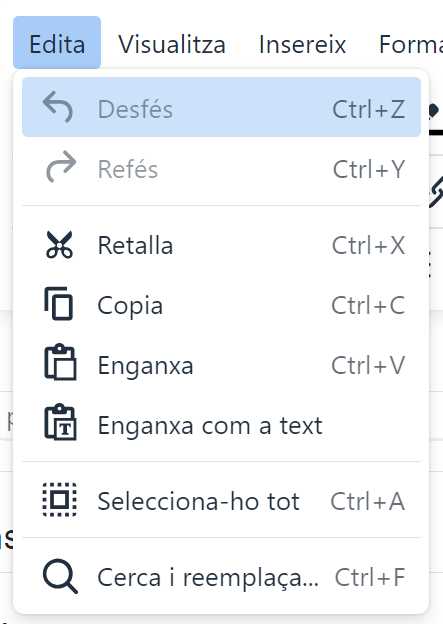Click the clipboard-with-T paste as text icon
Screen dimensions: 443x624
pyautogui.click(x=60, y=422)
